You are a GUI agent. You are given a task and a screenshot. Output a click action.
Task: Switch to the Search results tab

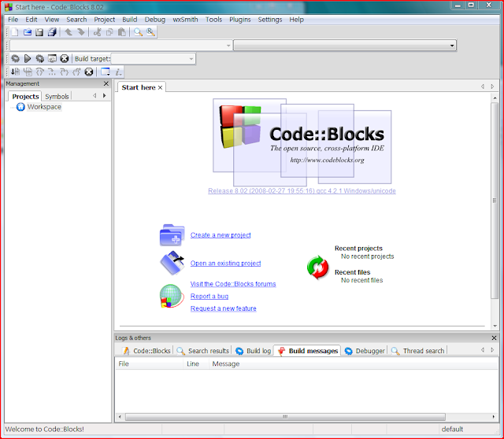point(203,351)
